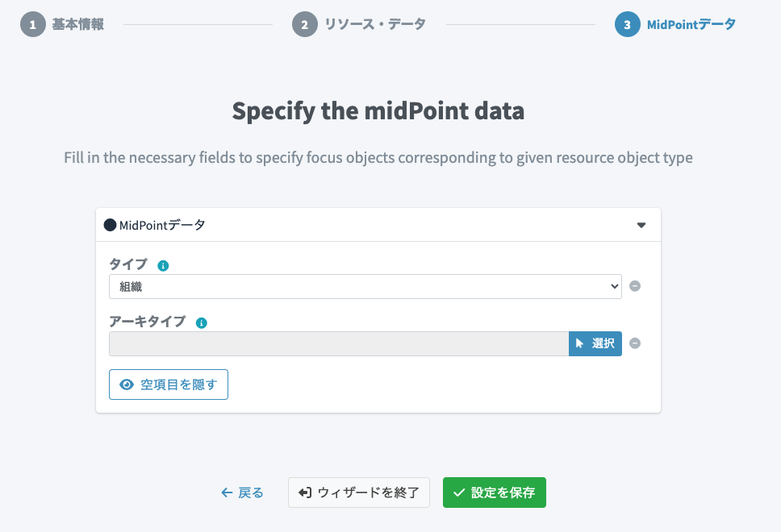Collapse the MidPointデータ panel caret
This screenshot has width=781, height=532.
pyautogui.click(x=641, y=225)
